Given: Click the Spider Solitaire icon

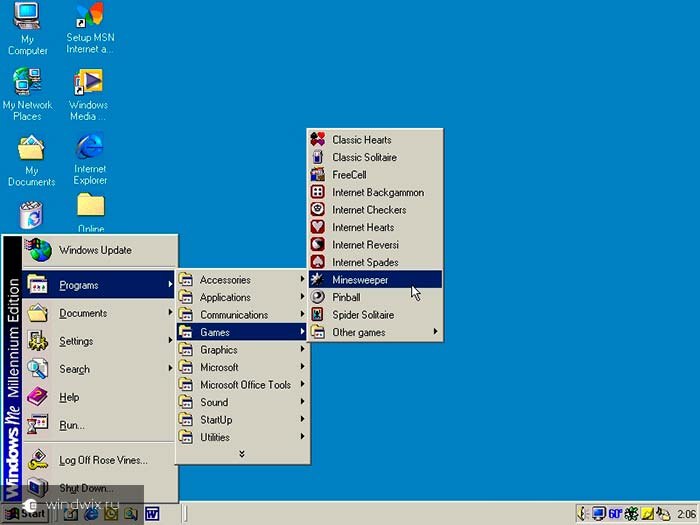Looking at the screenshot, I should click(317, 314).
